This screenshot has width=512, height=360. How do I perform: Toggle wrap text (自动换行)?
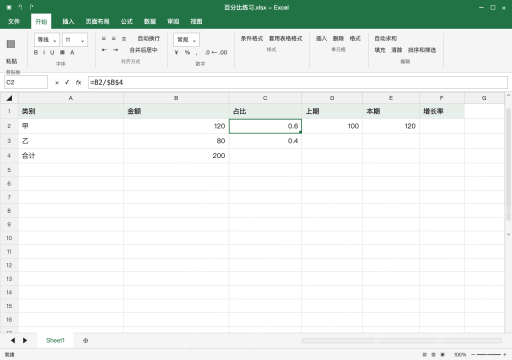(x=149, y=39)
